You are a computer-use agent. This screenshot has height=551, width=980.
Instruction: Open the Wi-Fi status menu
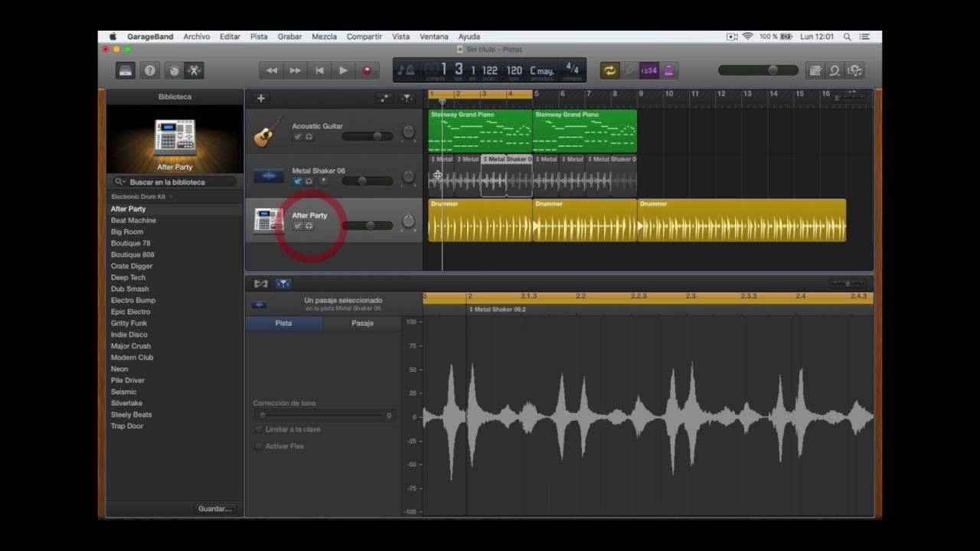click(747, 36)
